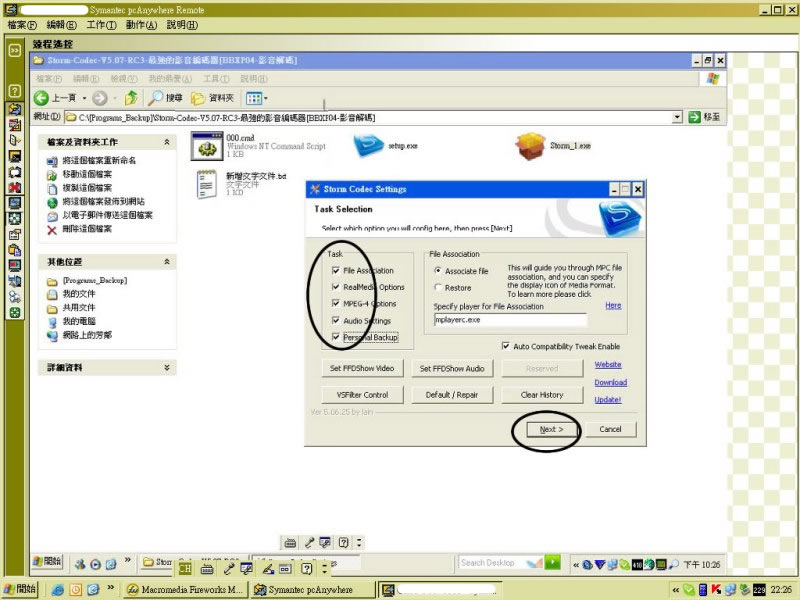
Task: Click the green icon at bottom of pcAnywhere sidebar
Action: click(x=15, y=313)
